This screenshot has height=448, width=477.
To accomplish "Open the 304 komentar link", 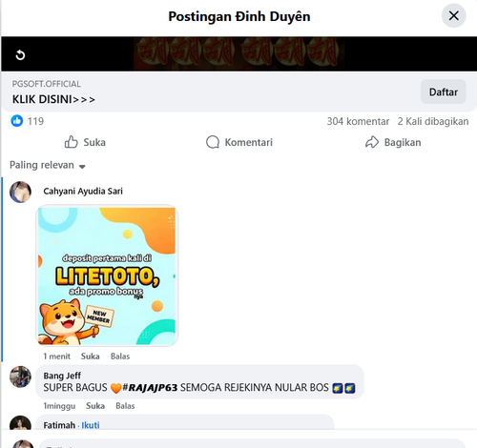I will tap(358, 121).
